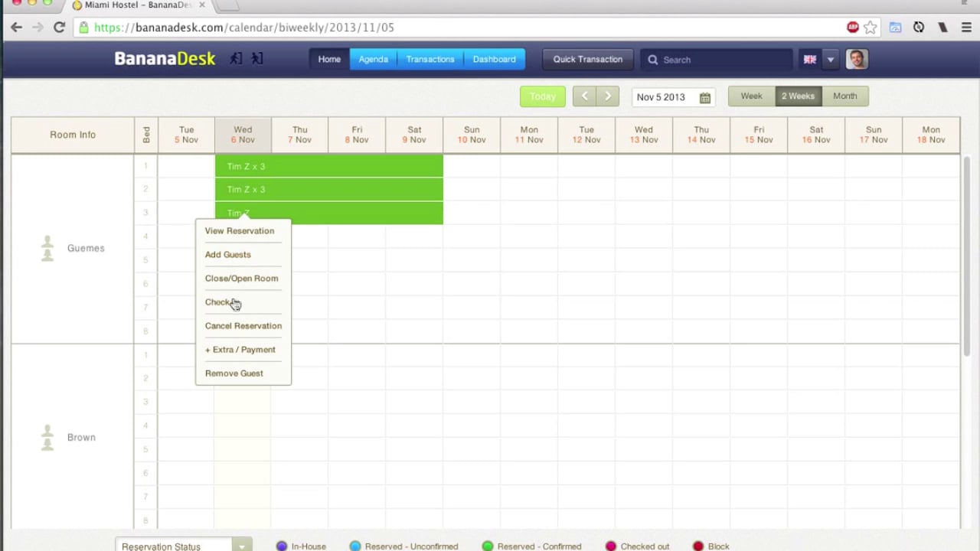Click the UK flag language icon
980x551 pixels.
click(809, 59)
